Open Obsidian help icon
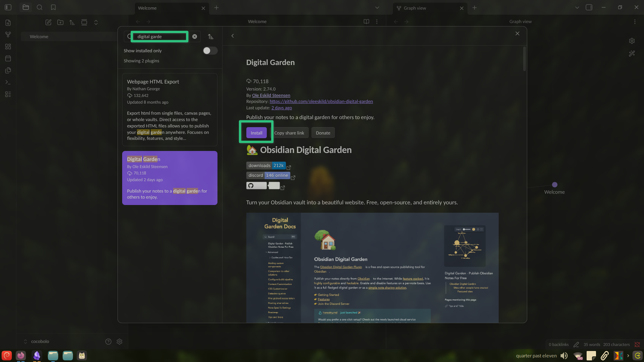Image resolution: width=644 pixels, height=362 pixels. click(x=108, y=341)
